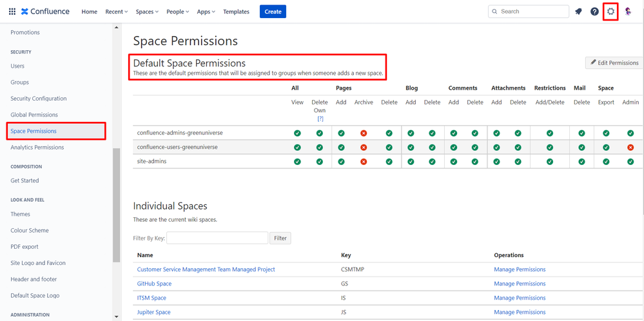This screenshot has height=321, width=644.
Task: Open notifications bell icon
Action: coord(578,12)
